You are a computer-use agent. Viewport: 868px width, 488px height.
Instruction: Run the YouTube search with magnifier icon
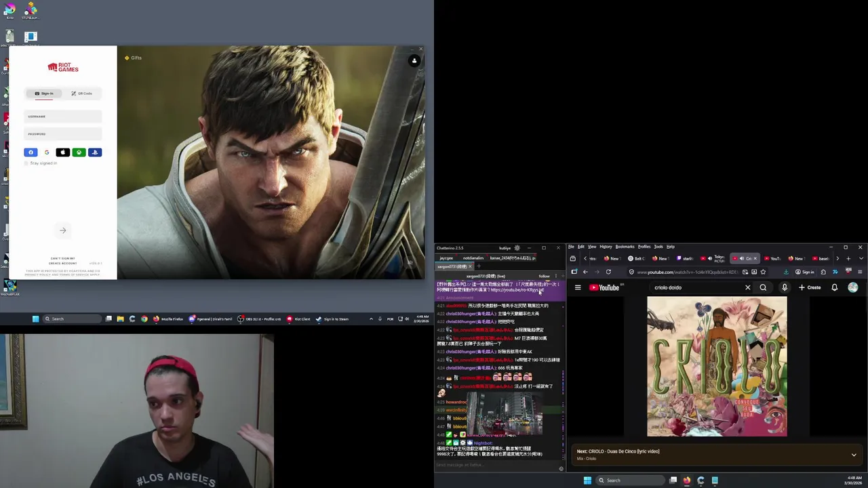763,287
